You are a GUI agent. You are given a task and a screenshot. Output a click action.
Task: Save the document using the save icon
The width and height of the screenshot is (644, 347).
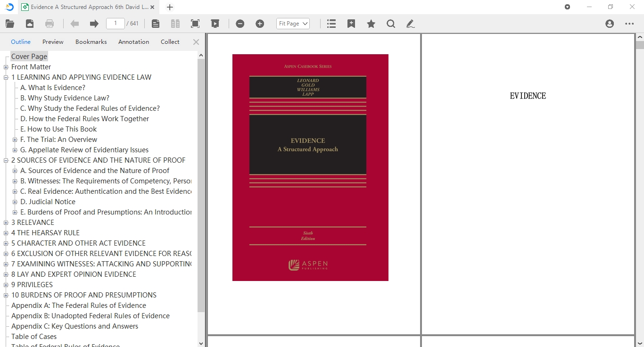[x=30, y=24]
